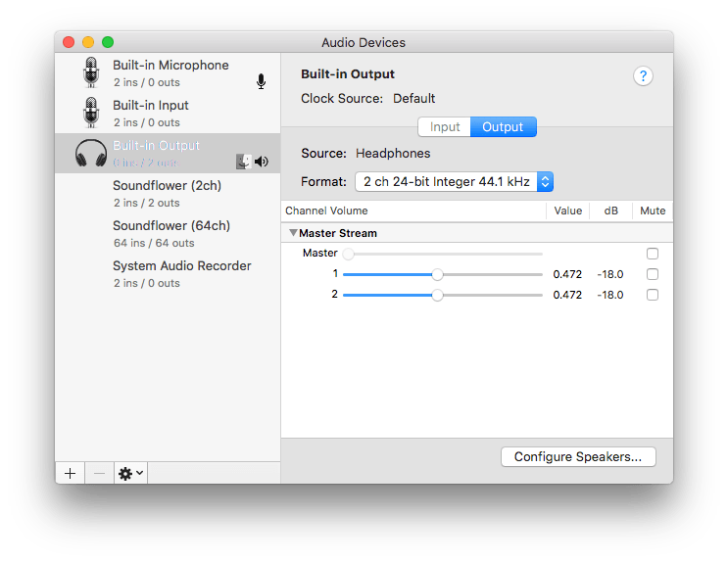Mute channel 2 checkbox
Viewport: 728px width, 562px height.
pos(653,295)
